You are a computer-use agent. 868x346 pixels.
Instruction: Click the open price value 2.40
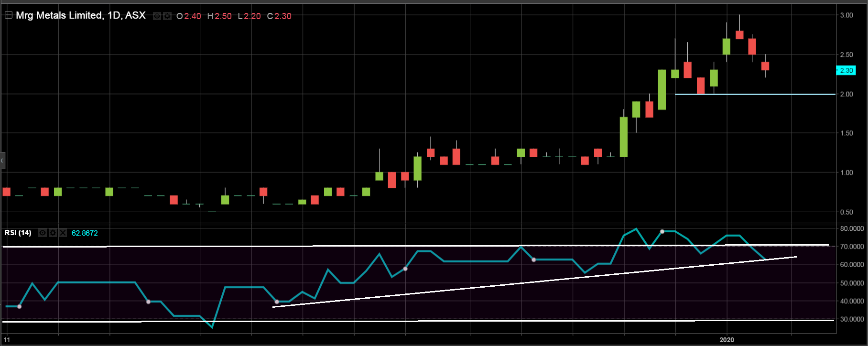193,16
